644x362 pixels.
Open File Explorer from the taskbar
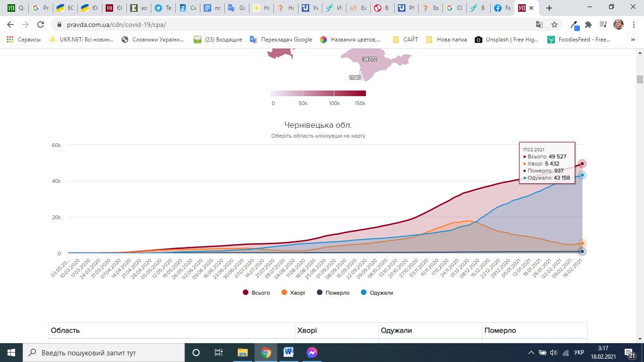[242, 353]
